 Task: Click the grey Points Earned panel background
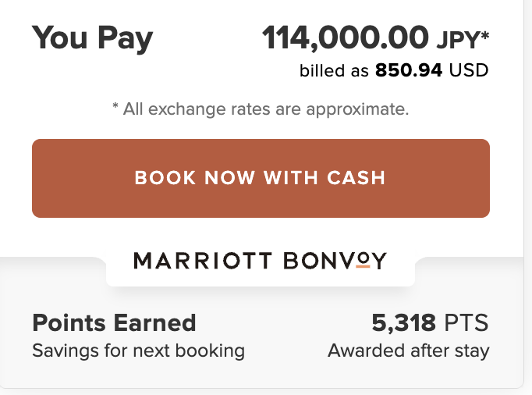[261, 373]
